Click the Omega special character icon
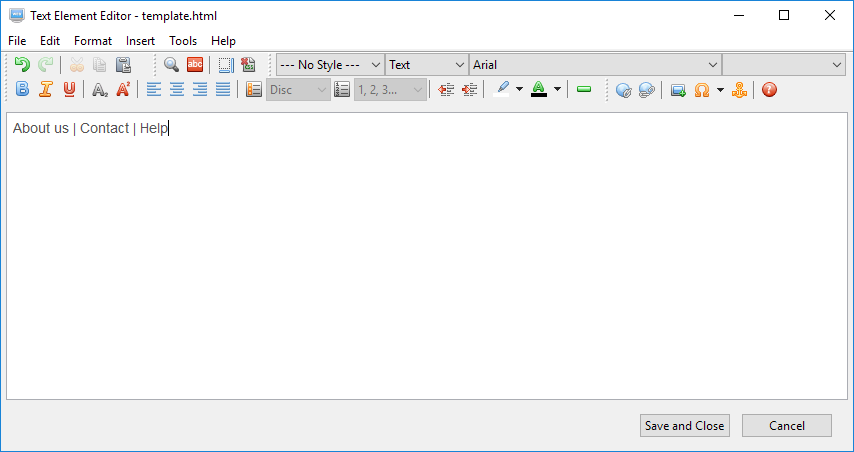Viewport: 854px width, 452px height. coord(702,90)
